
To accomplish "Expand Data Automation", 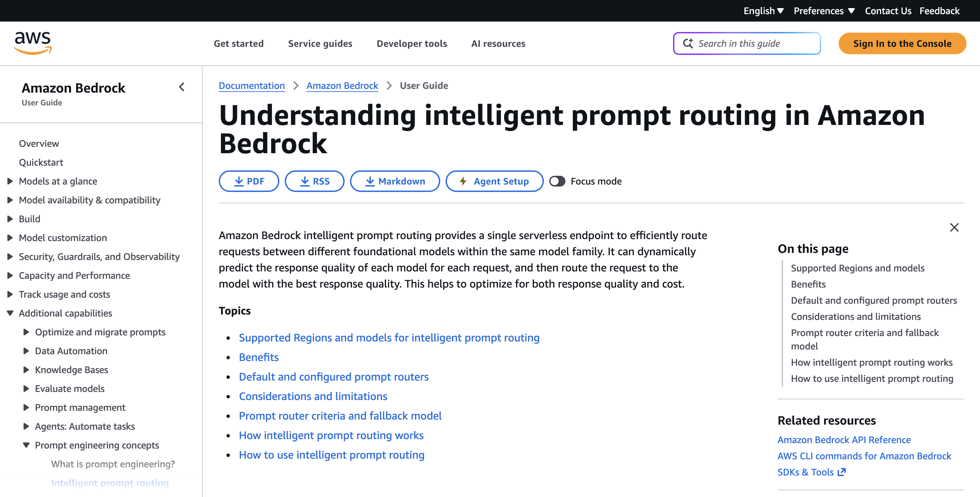I will pos(26,351).
